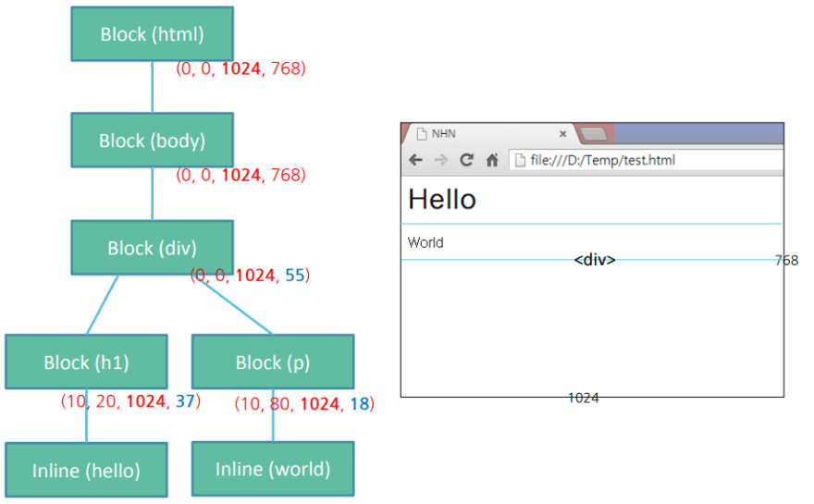
Task: Click the <div> label on the page
Action: 595,261
